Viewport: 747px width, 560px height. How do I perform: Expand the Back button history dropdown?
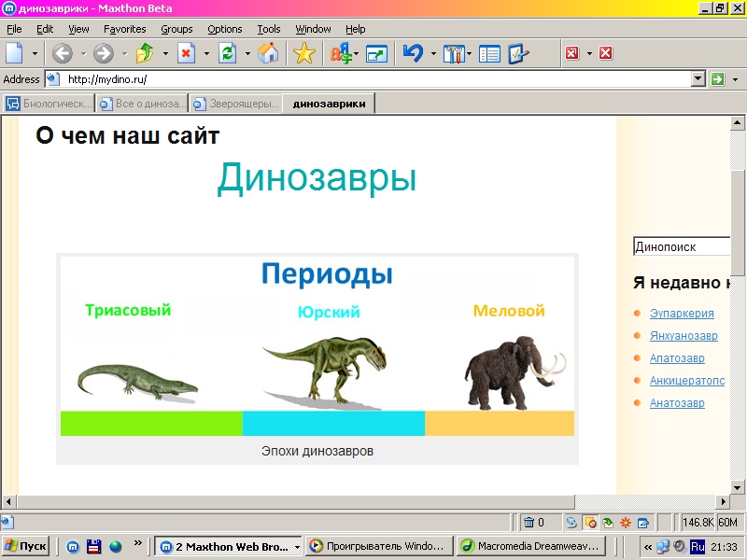82,53
